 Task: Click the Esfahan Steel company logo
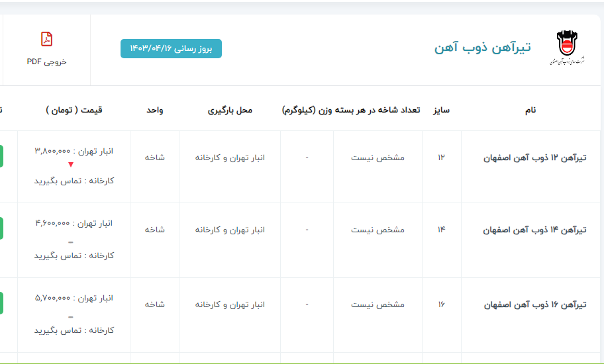point(567,48)
